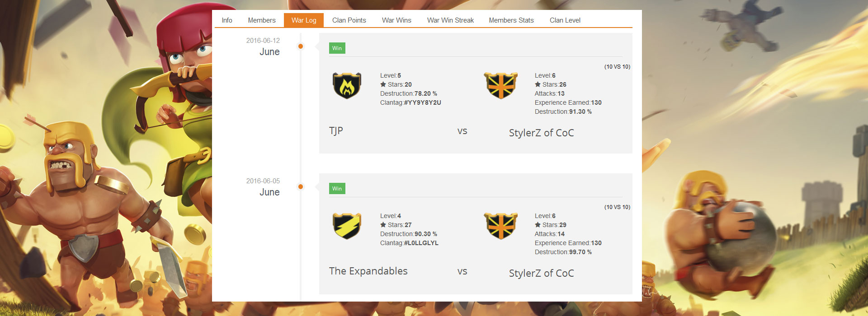Select the War Log tab
The image size is (868, 316).
coord(304,20)
